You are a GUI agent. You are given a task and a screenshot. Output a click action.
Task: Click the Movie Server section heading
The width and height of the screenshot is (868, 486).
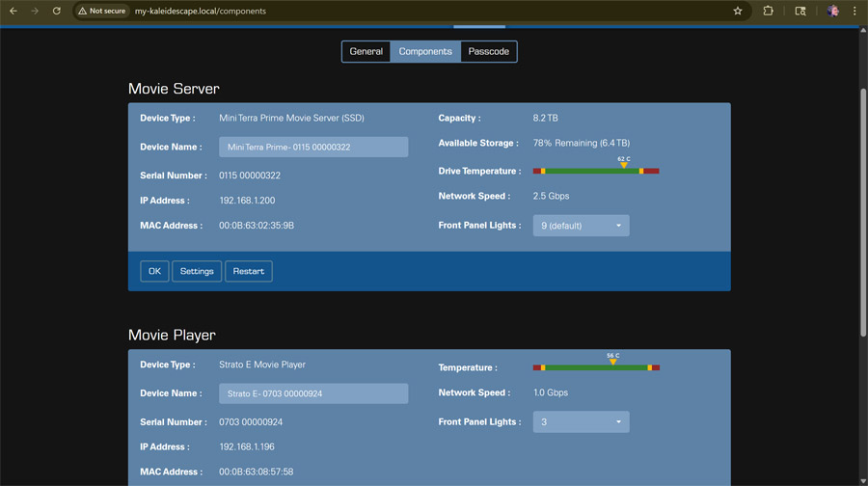click(174, 89)
